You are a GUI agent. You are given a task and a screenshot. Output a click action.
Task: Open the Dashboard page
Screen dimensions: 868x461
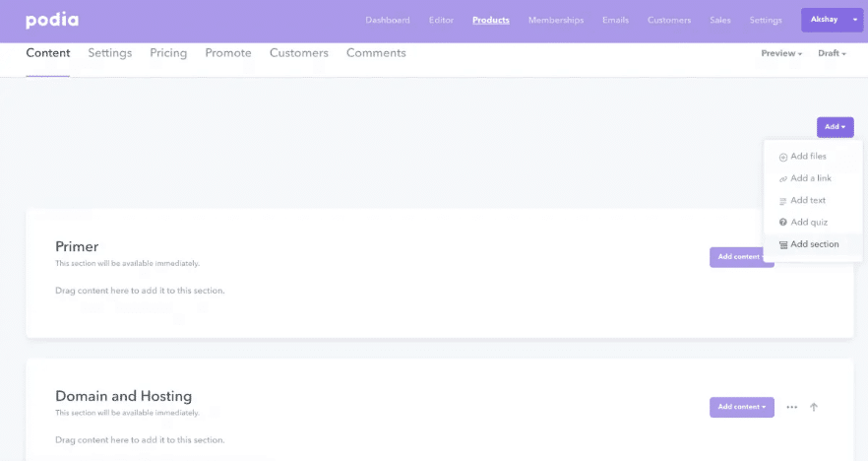pos(388,20)
